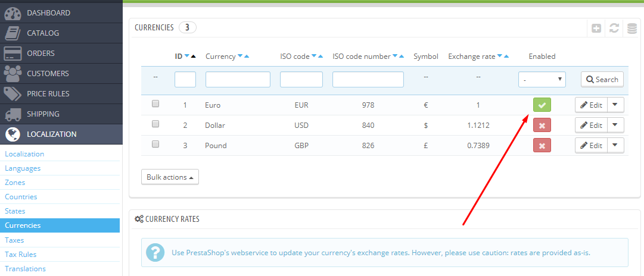Open the Orders menu

point(41,54)
